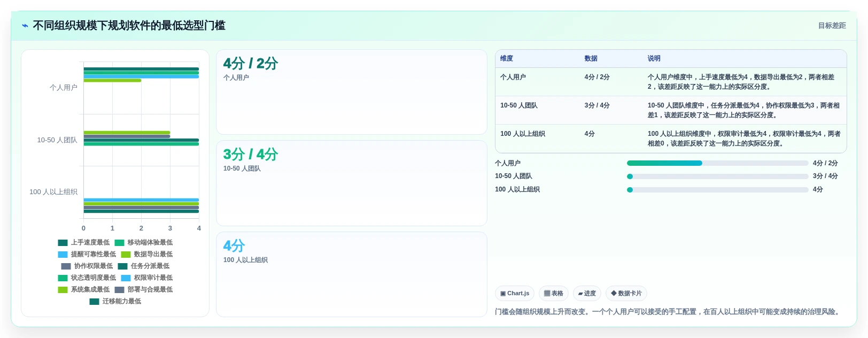The image size is (868, 338).
Task: Toggle the 权限审计最低 legend item
Action: pos(147,278)
